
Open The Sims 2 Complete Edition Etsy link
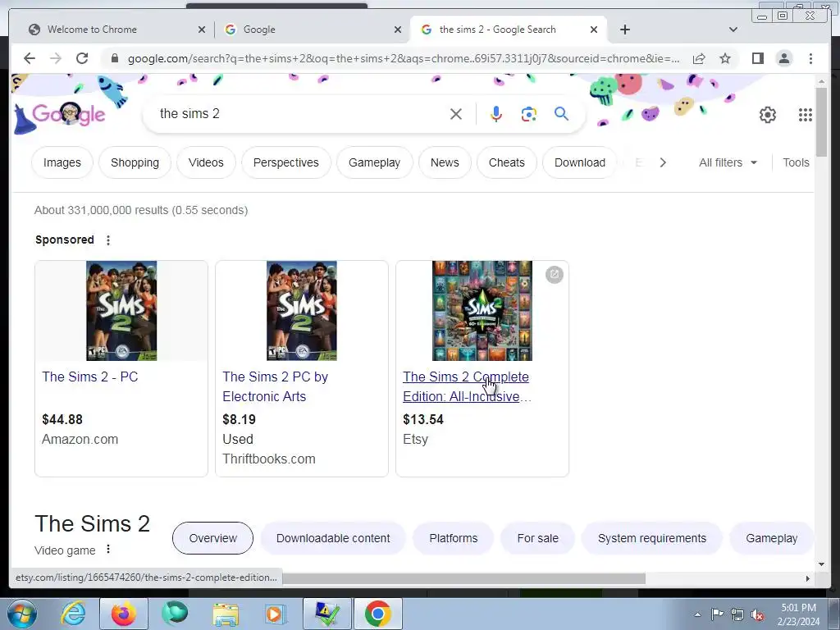coord(467,387)
